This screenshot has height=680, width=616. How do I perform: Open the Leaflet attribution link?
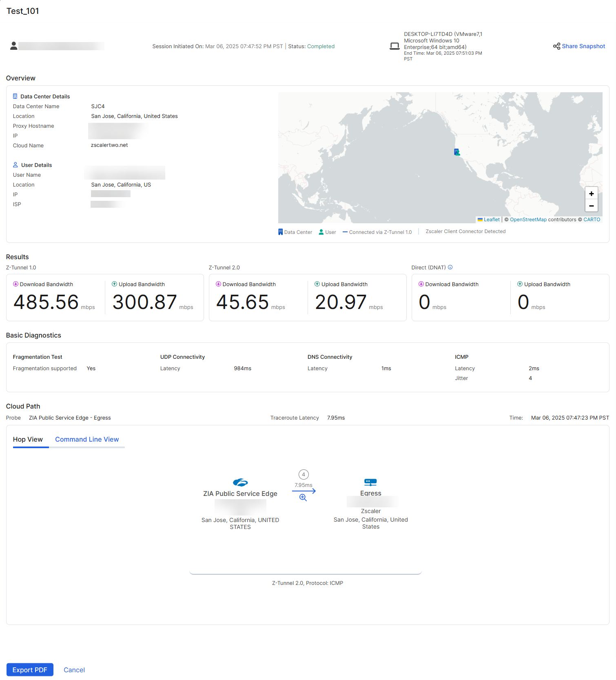point(491,220)
